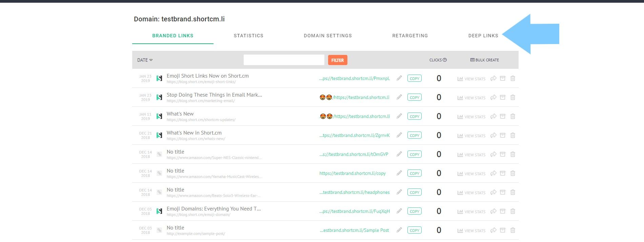This screenshot has height=242, width=644.
Task: Edit the Emoji Short Links Now link pencil
Action: [399, 78]
